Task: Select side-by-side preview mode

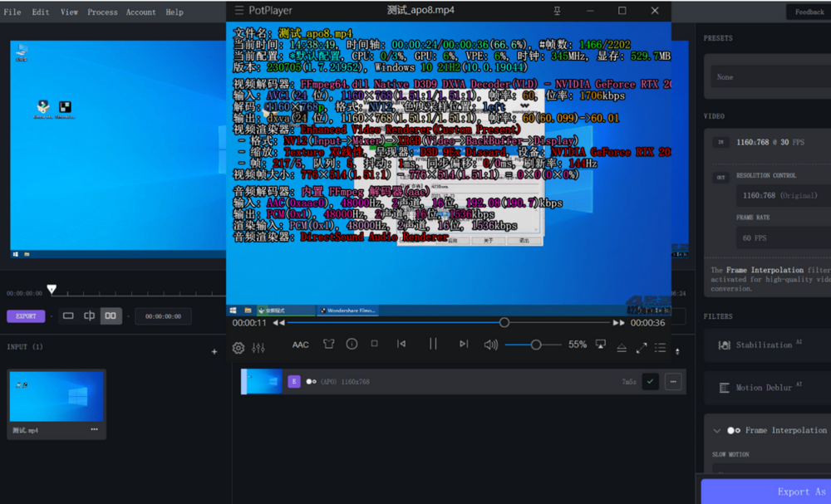Action: 111,316
